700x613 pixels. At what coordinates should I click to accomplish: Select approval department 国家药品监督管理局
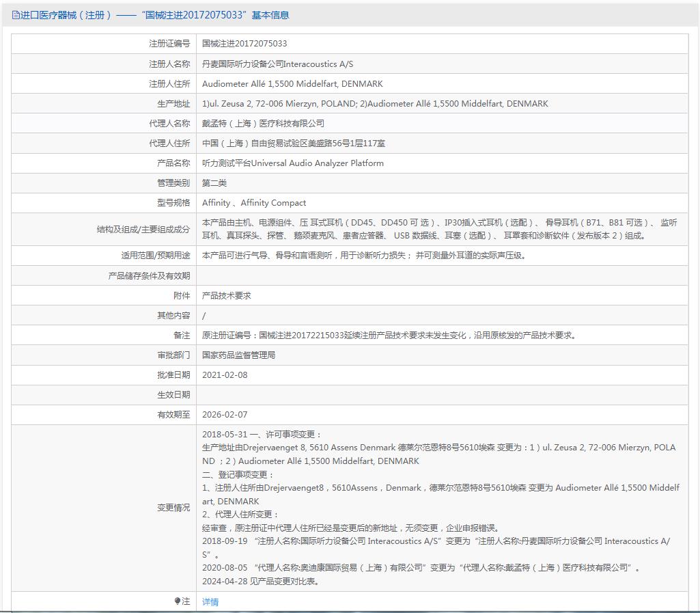238,355
